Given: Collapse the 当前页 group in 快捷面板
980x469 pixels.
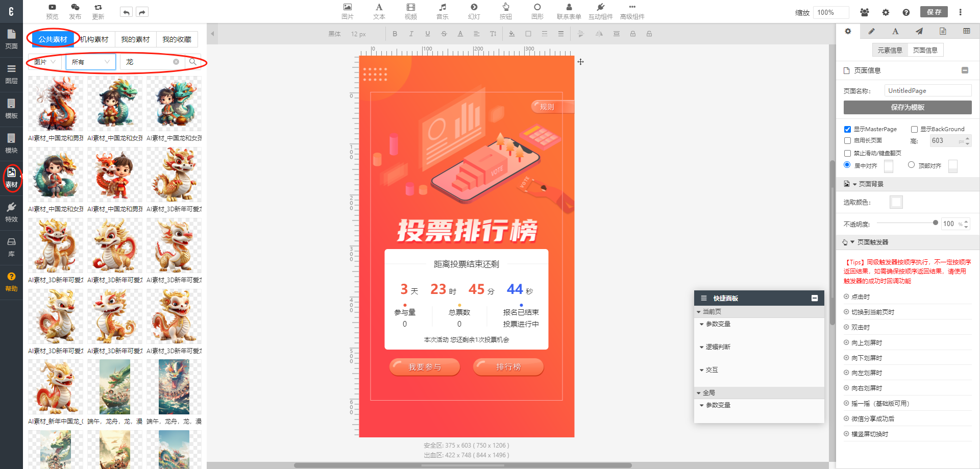Looking at the screenshot, I should (699, 312).
